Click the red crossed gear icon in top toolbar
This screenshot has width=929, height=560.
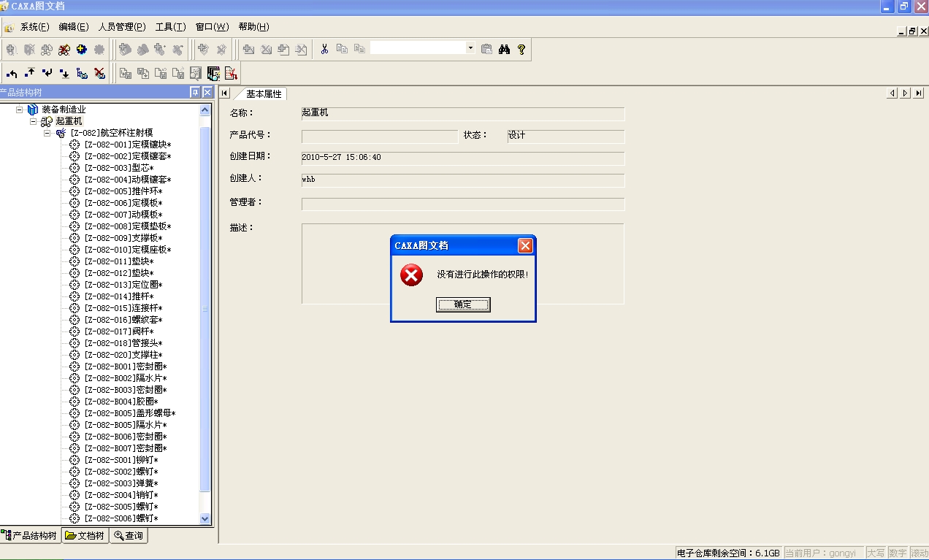[64, 49]
